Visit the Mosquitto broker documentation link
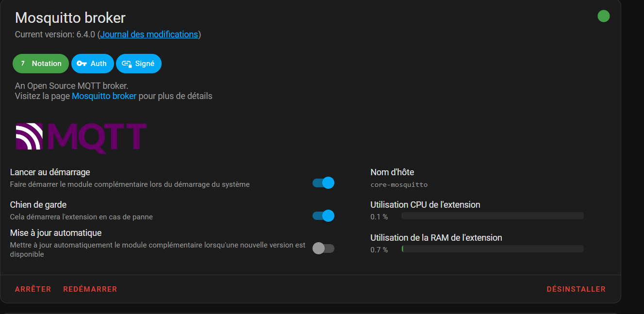The image size is (644, 314). pos(104,96)
